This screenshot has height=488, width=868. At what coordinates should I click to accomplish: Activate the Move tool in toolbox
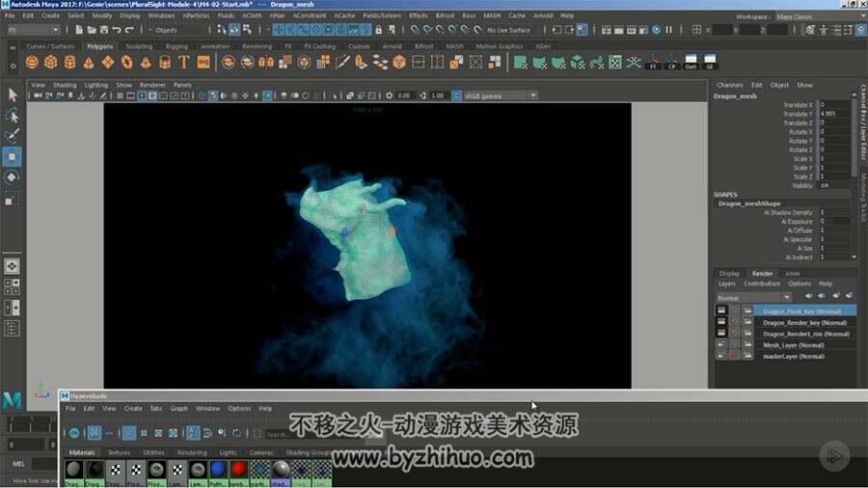click(13, 156)
